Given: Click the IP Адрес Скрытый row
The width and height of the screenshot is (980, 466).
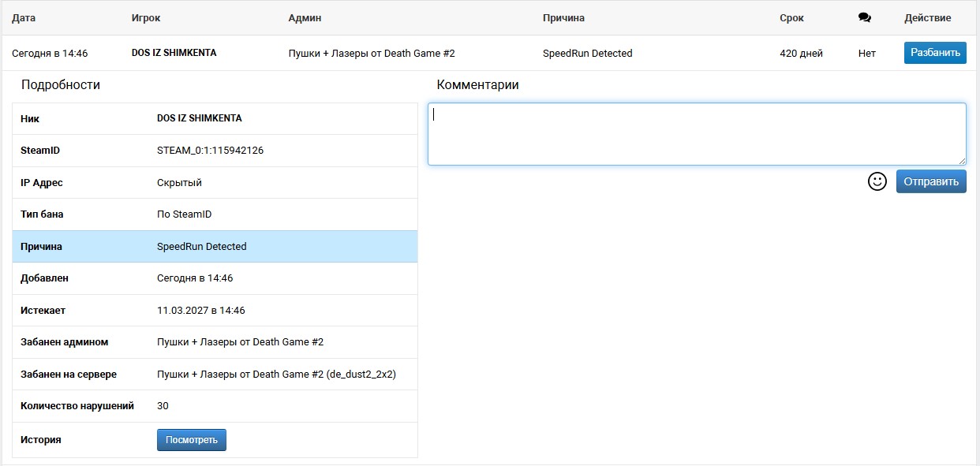Looking at the screenshot, I should point(215,183).
